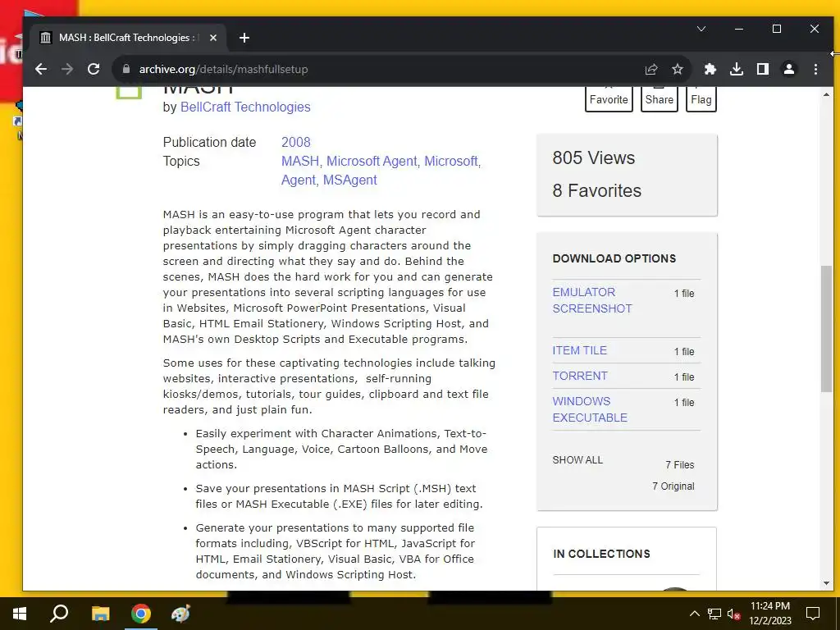This screenshot has height=630, width=840.
Task: Download the EMULATOR SCREENSHOT file
Action: 592,300
